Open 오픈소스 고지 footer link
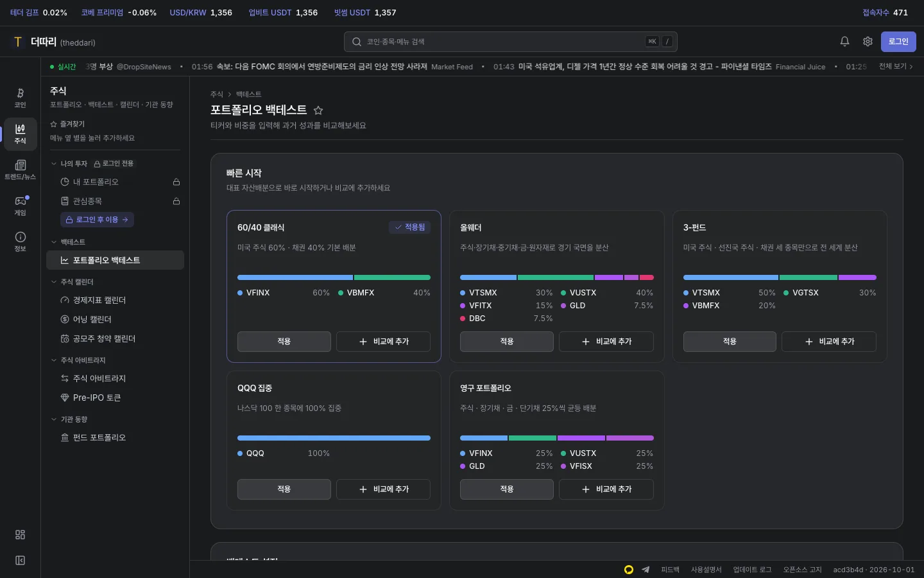Viewport: 924px width, 578px height. click(x=802, y=570)
